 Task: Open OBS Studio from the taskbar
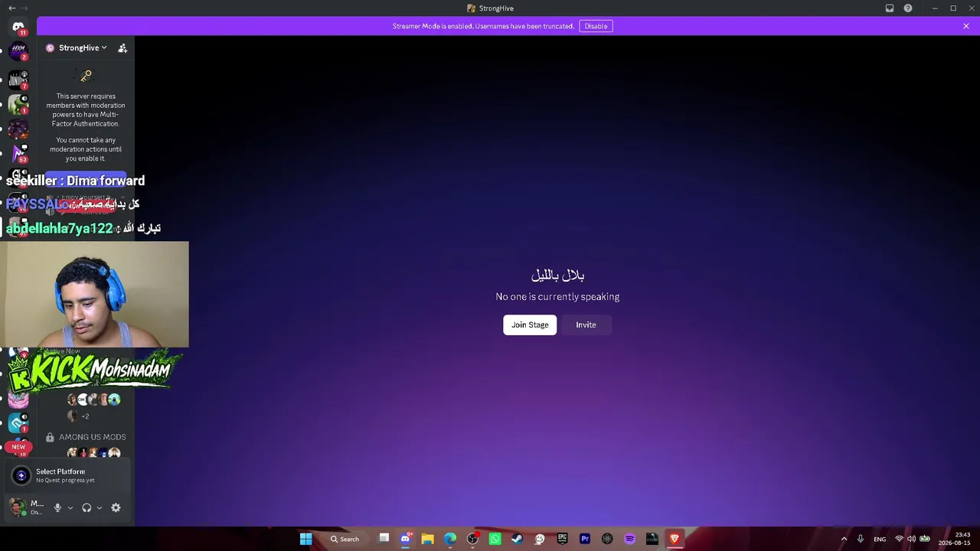[x=473, y=539]
